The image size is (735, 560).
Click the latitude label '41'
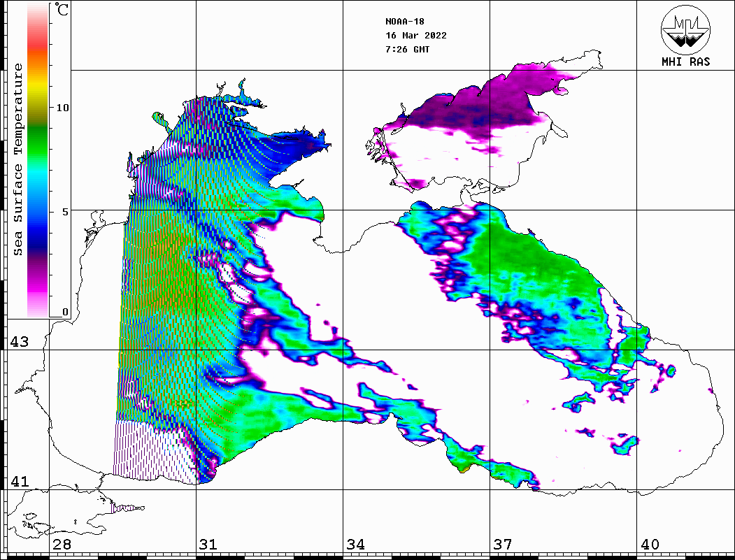tap(20, 481)
